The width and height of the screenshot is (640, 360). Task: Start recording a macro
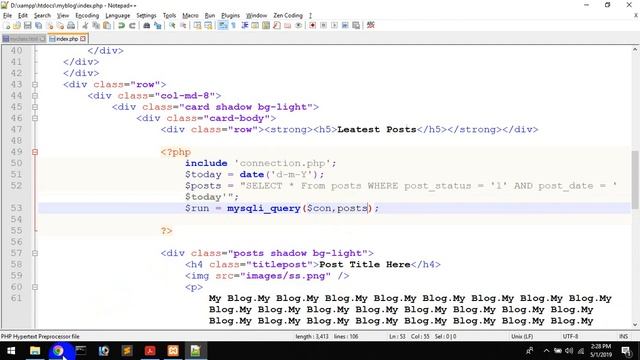point(312,25)
